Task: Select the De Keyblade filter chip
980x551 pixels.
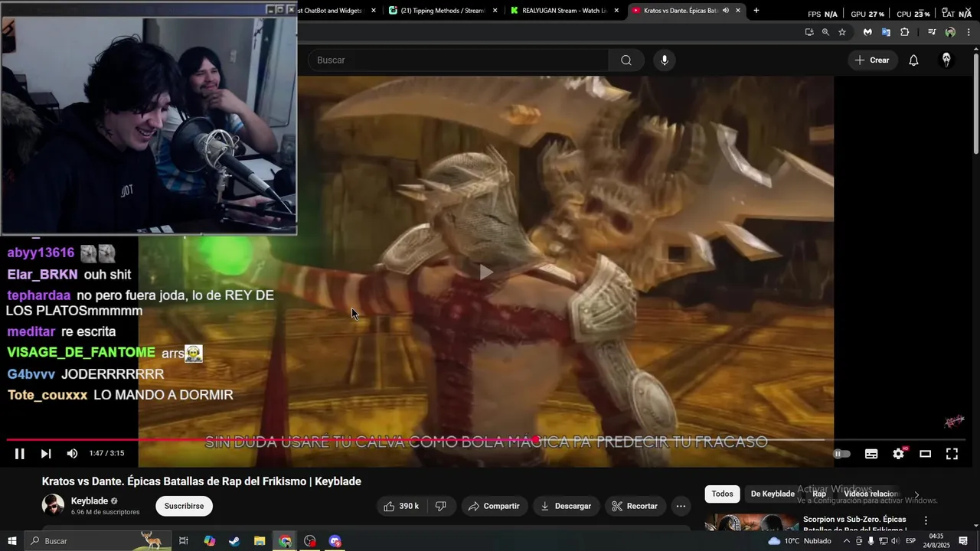Action: click(773, 494)
